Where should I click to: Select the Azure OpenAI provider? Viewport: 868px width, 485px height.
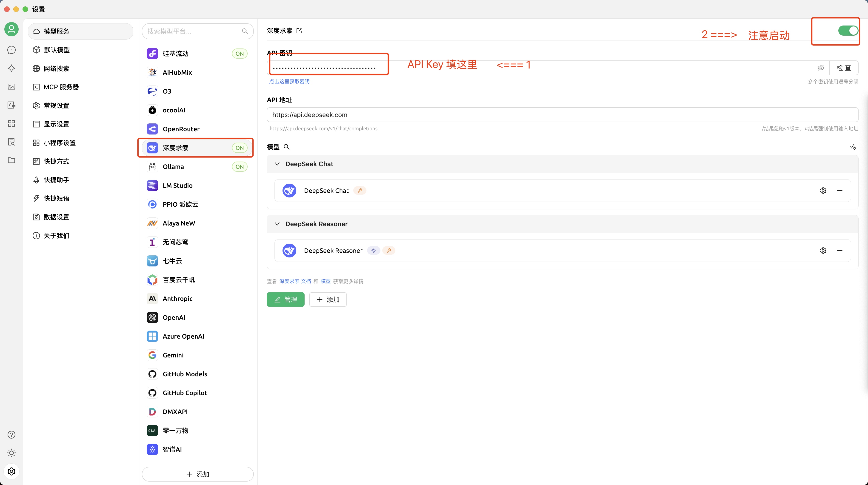click(x=197, y=336)
